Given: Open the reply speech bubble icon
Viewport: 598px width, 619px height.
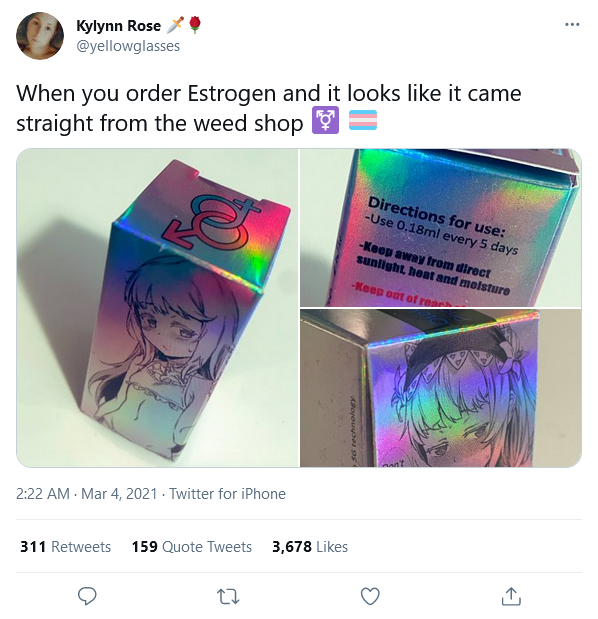Looking at the screenshot, I should coord(87,596).
